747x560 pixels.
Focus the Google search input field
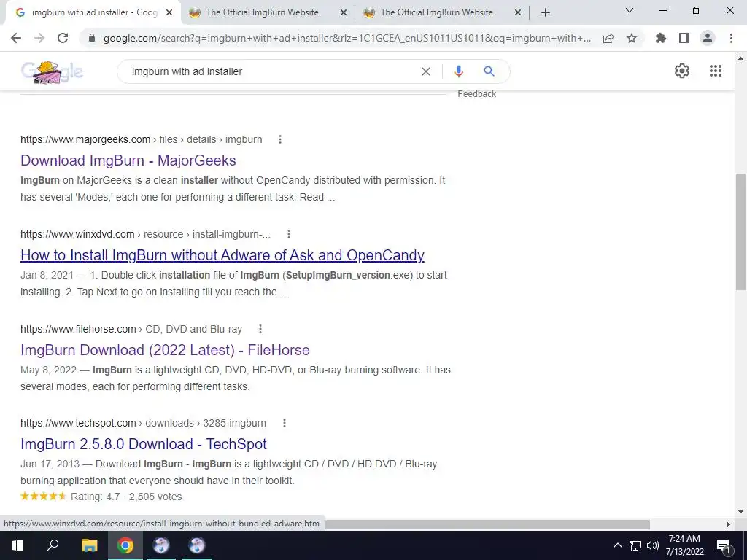271,71
